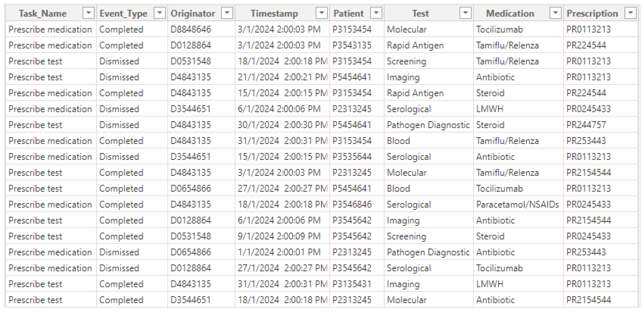Open the Test column filter dropdown

pyautogui.click(x=465, y=13)
